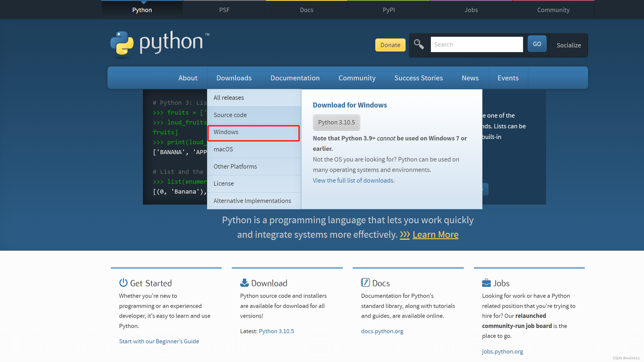Select Windows from the Downloads dropdown
Screen dimensions: 644x362
tap(254, 132)
